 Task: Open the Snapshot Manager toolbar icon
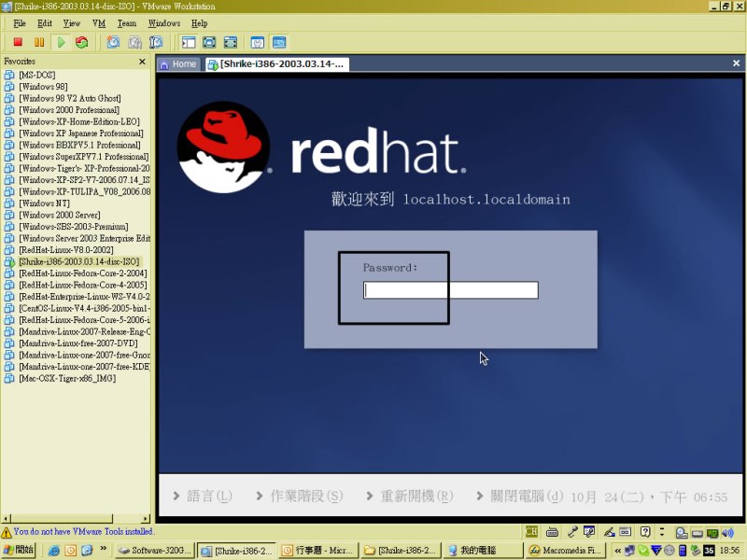(x=156, y=42)
